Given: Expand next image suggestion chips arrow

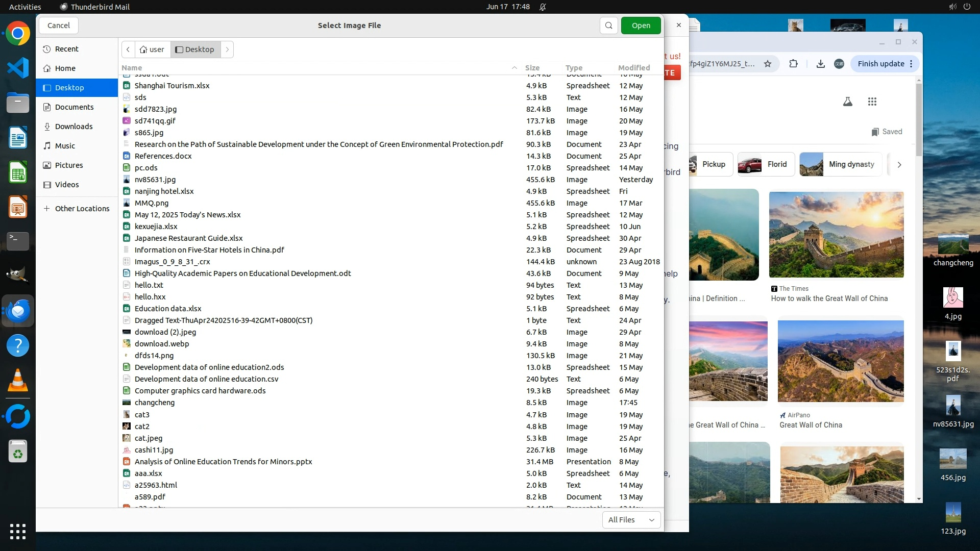Looking at the screenshot, I should [899, 164].
